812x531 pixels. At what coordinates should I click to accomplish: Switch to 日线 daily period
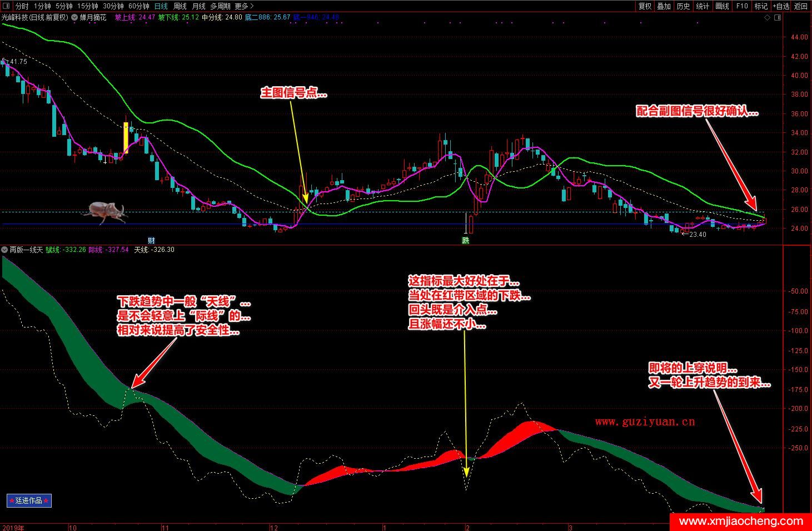click(x=161, y=6)
